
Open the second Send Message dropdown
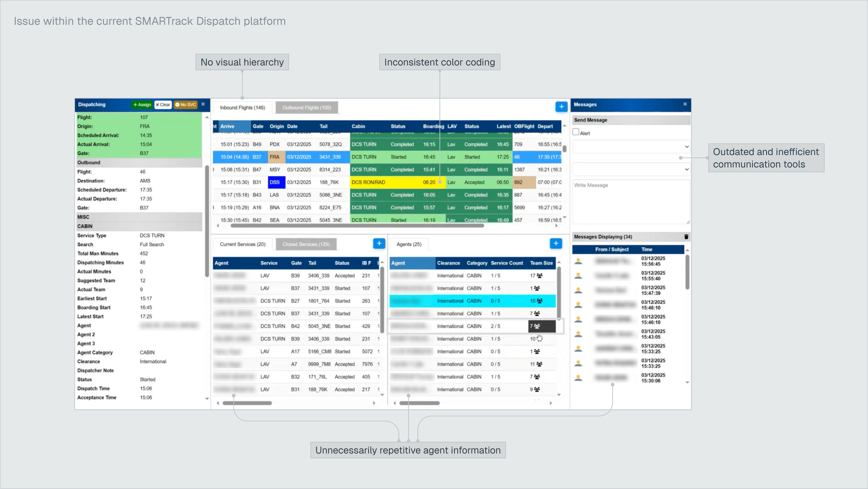[x=631, y=169]
